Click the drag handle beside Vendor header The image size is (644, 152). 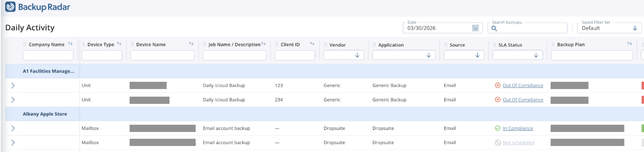click(x=325, y=45)
